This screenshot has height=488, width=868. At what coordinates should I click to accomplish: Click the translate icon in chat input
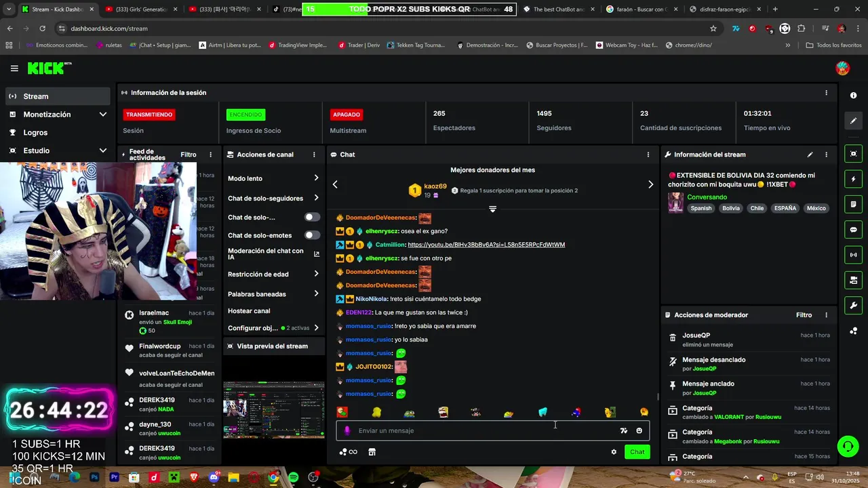(624, 430)
